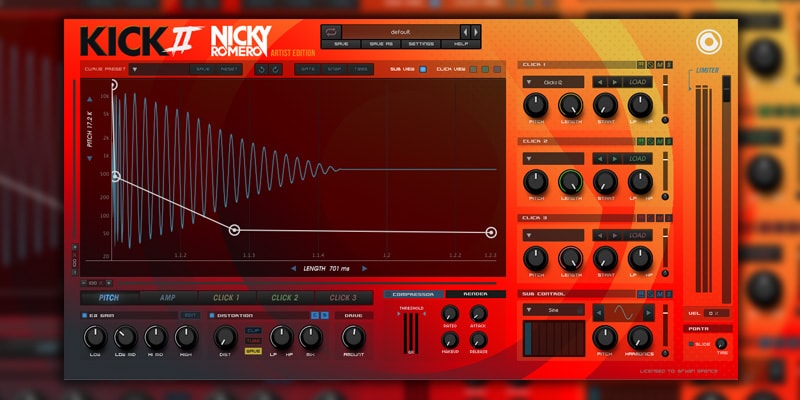The width and height of the screenshot is (800, 400).
Task: Click the Distortion Dist knob
Action: point(225,337)
